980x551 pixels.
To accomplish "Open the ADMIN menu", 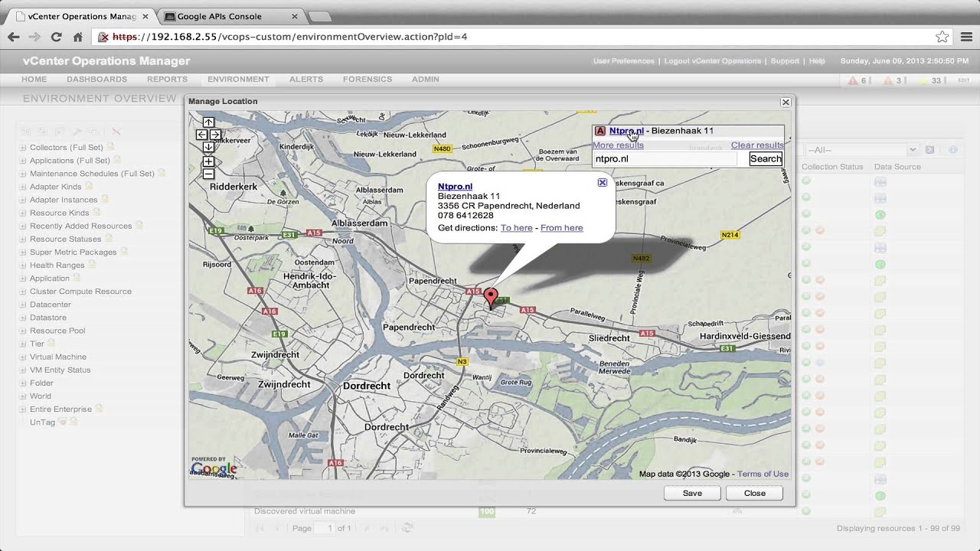I will click(x=426, y=79).
